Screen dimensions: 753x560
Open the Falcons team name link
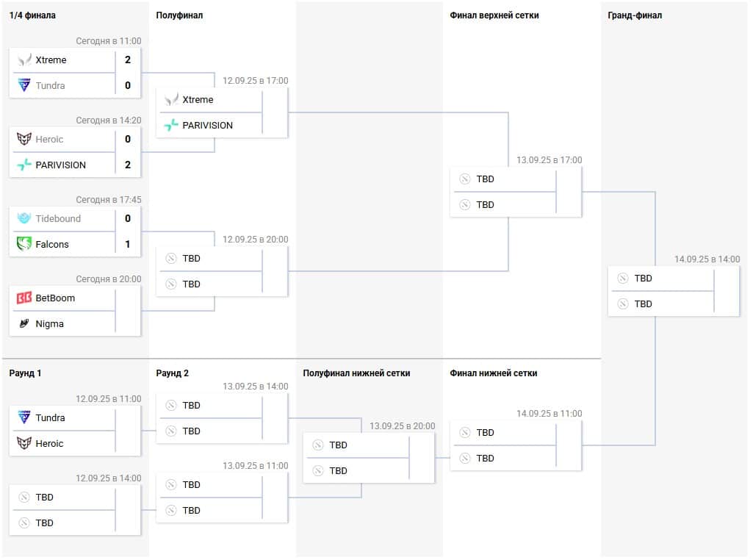[52, 244]
